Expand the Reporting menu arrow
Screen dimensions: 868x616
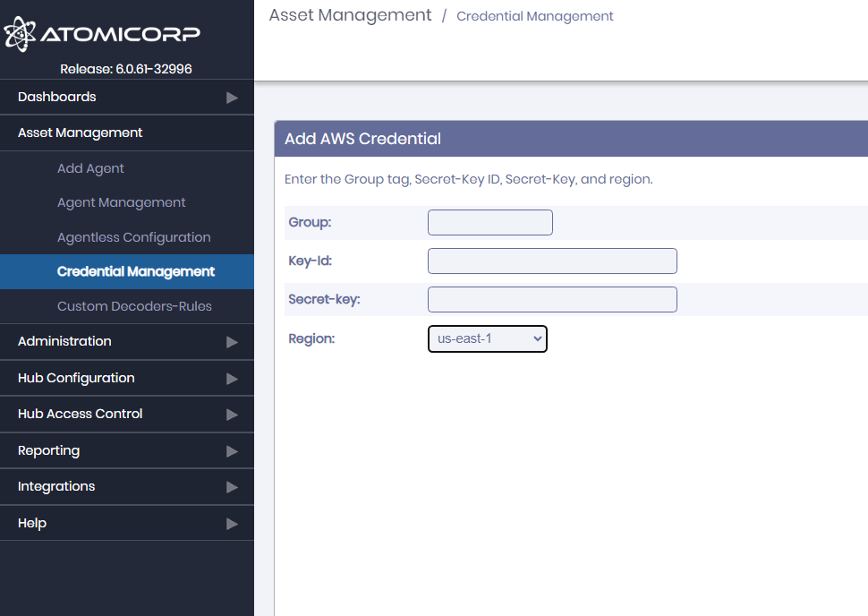232,451
